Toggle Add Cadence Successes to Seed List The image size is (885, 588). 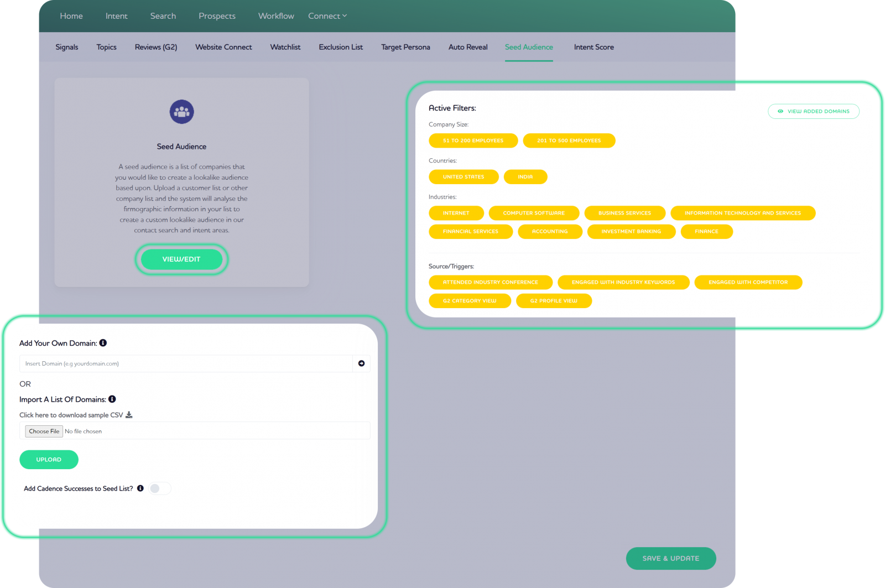click(x=159, y=488)
